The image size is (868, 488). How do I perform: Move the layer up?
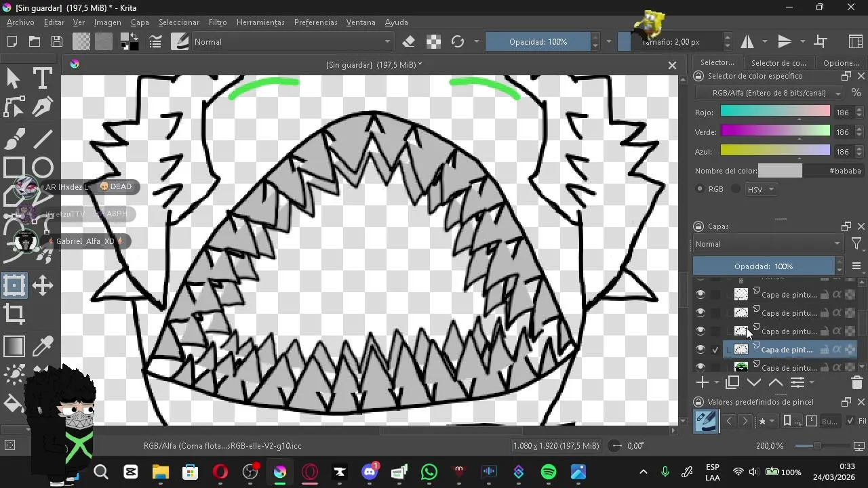[x=775, y=382]
